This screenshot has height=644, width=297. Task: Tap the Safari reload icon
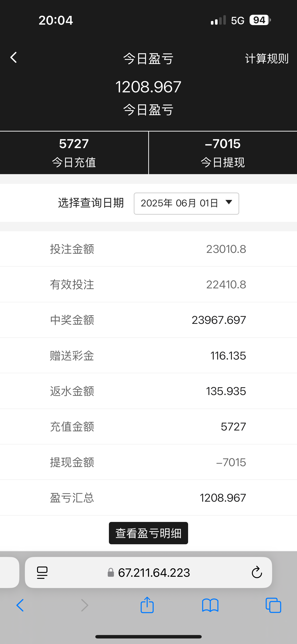[256, 572]
